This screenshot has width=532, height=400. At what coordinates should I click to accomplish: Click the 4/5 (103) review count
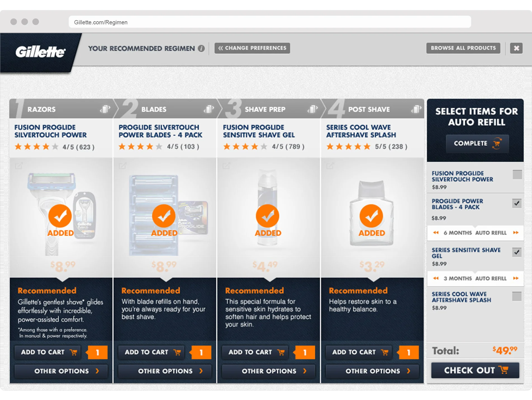183,147
